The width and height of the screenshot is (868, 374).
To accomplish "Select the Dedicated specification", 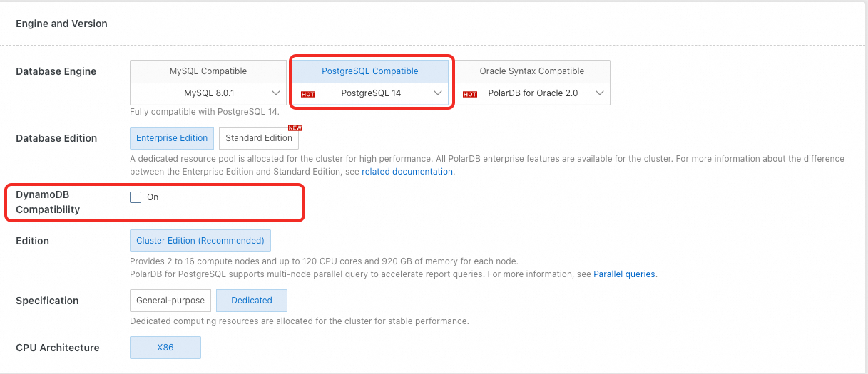I will coord(252,301).
